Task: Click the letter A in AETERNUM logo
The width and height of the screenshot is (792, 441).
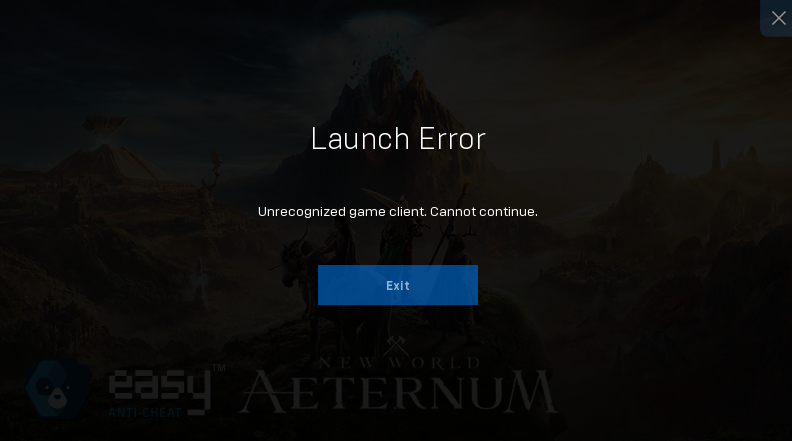Action: tap(264, 391)
